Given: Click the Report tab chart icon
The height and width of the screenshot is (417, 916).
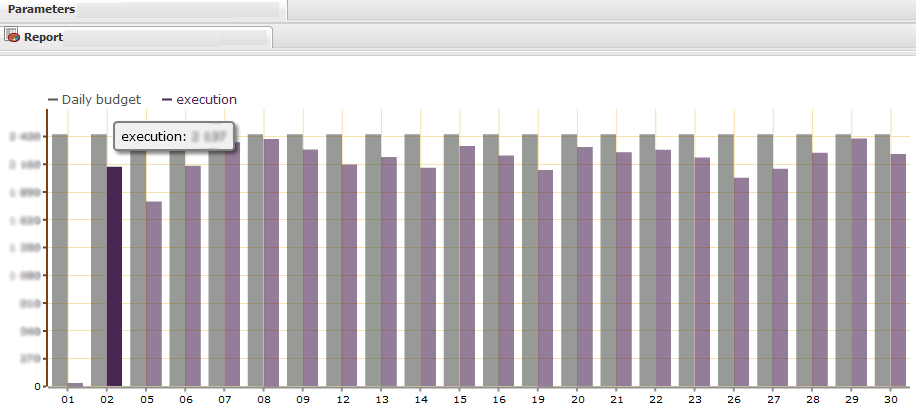Looking at the screenshot, I should click(x=12, y=35).
